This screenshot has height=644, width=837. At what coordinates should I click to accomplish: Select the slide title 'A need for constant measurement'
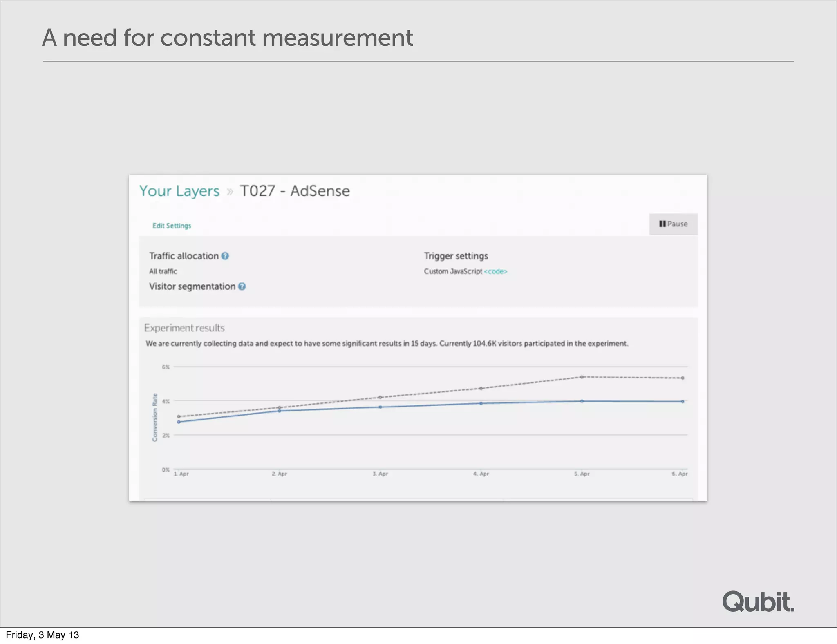(x=228, y=38)
